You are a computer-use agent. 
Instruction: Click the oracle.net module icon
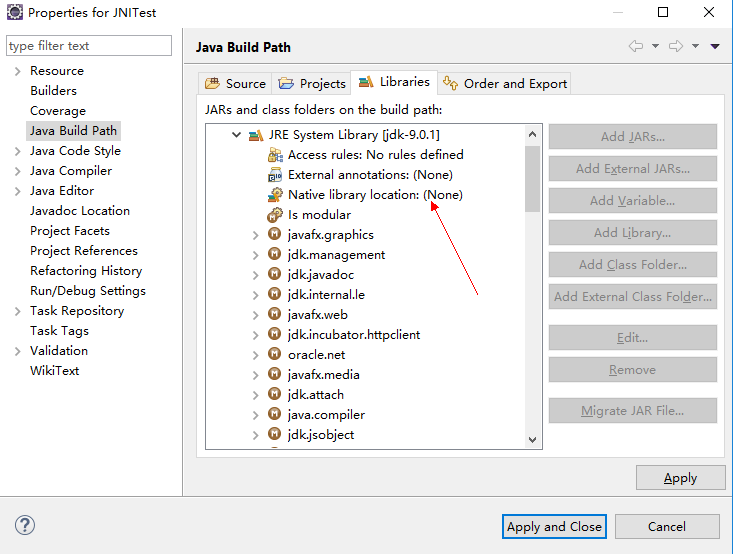[274, 354]
